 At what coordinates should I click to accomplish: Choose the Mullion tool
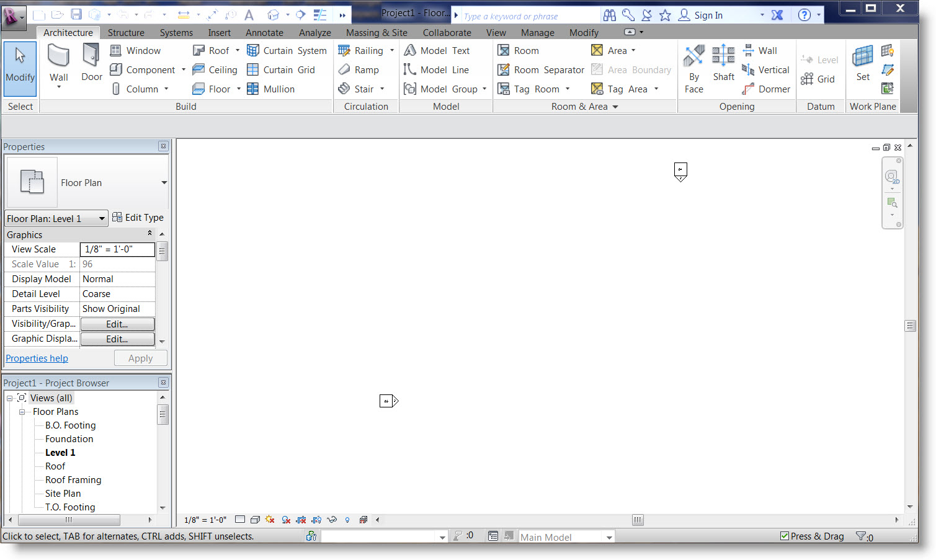pos(270,89)
